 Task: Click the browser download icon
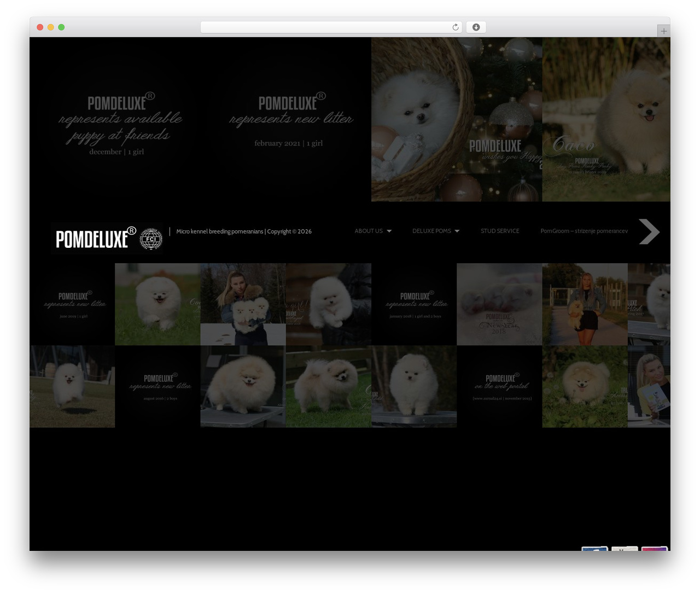tap(476, 27)
